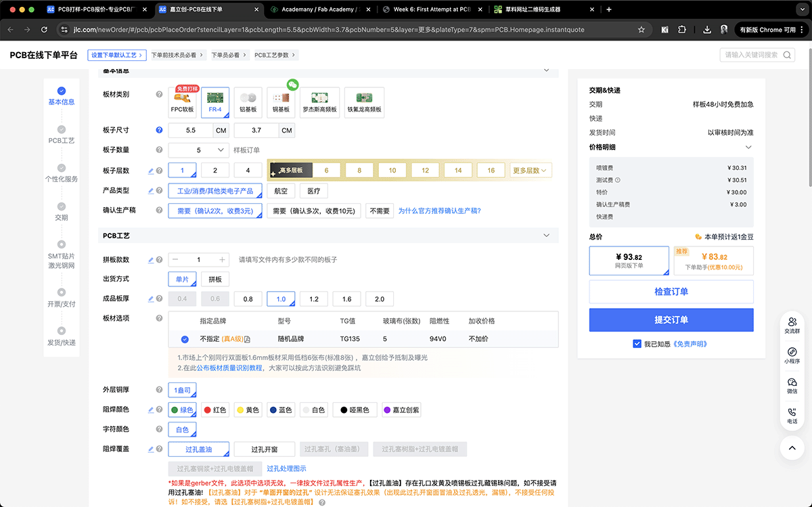Open extensions puzzle icon
Viewport: 812px width, 507px height.
pos(682,30)
